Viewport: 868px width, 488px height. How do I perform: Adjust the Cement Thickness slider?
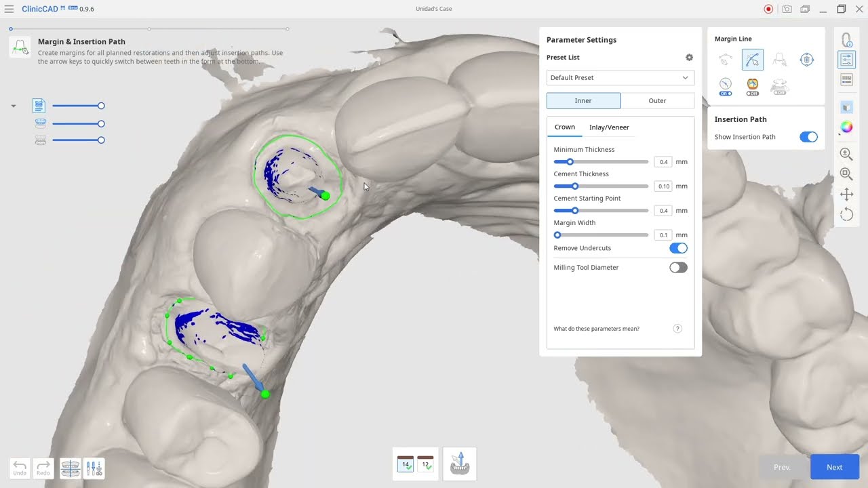point(601,186)
